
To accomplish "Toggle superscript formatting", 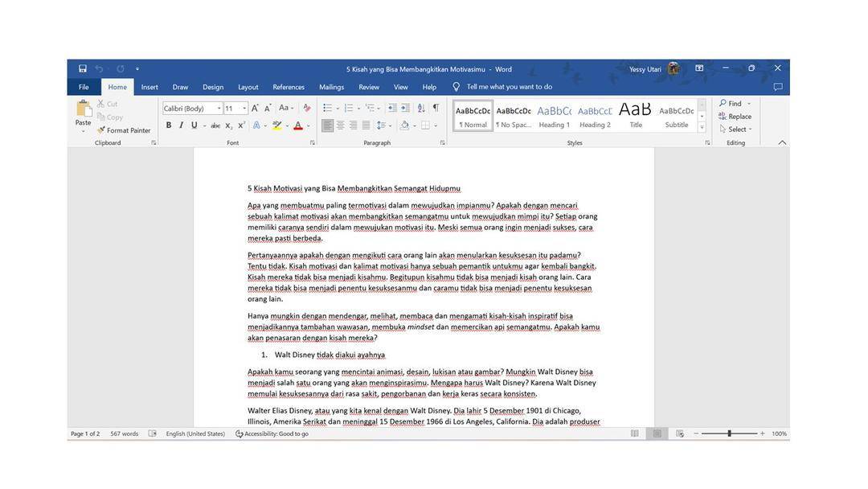I will pyautogui.click(x=241, y=125).
